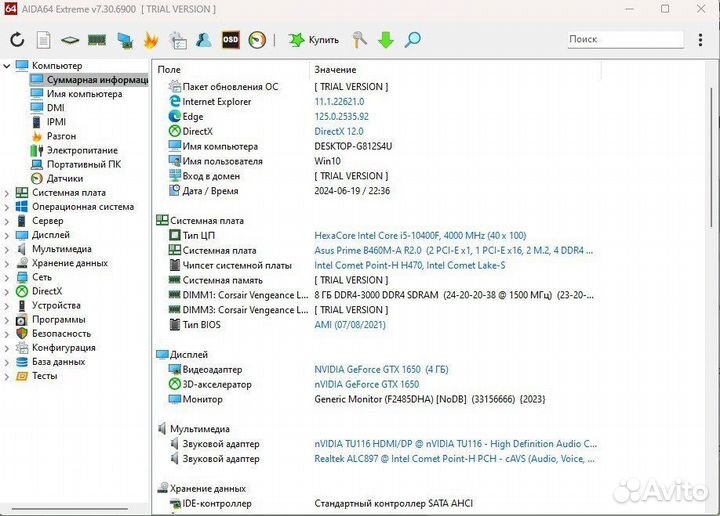
Task: Click the magnifier search icon
Action: [x=412, y=40]
